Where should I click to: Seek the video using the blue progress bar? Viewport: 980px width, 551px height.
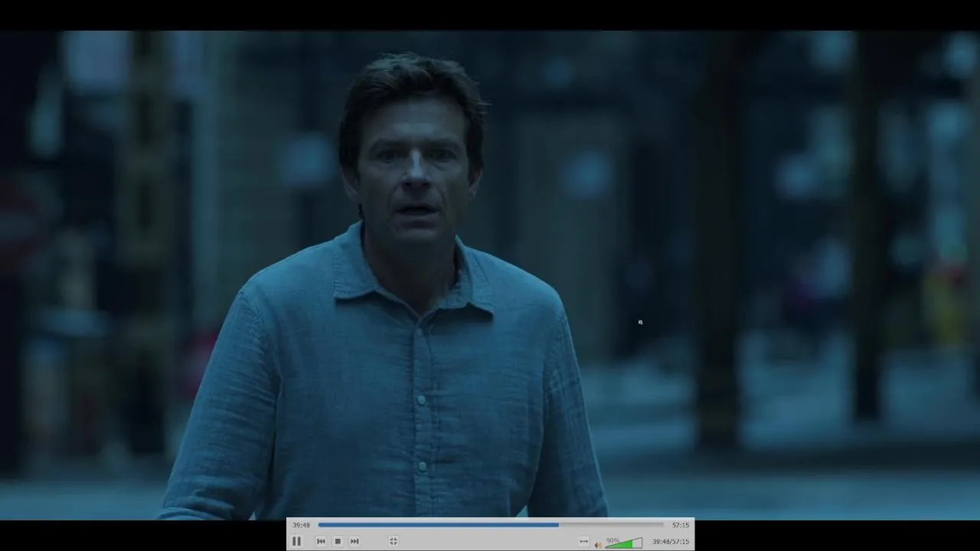tap(491, 525)
